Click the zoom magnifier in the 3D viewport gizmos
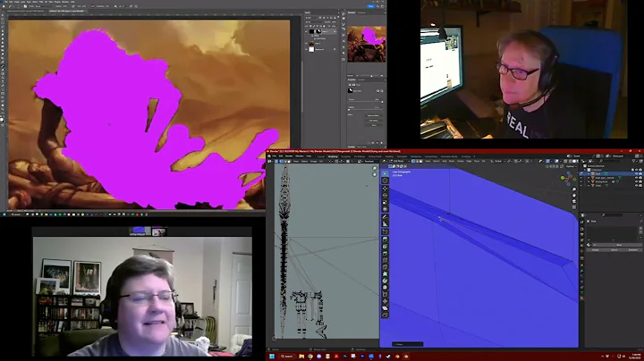The width and height of the screenshot is (644, 361). tap(574, 189)
